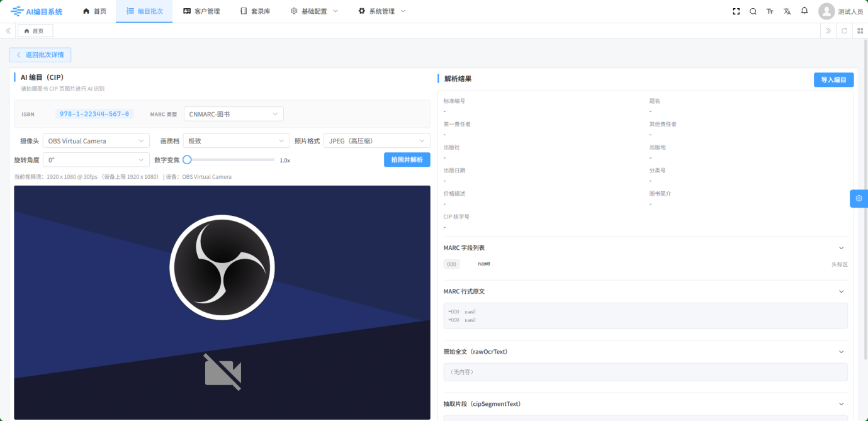
Task: Toggle fullscreen mode icon
Action: point(736,11)
